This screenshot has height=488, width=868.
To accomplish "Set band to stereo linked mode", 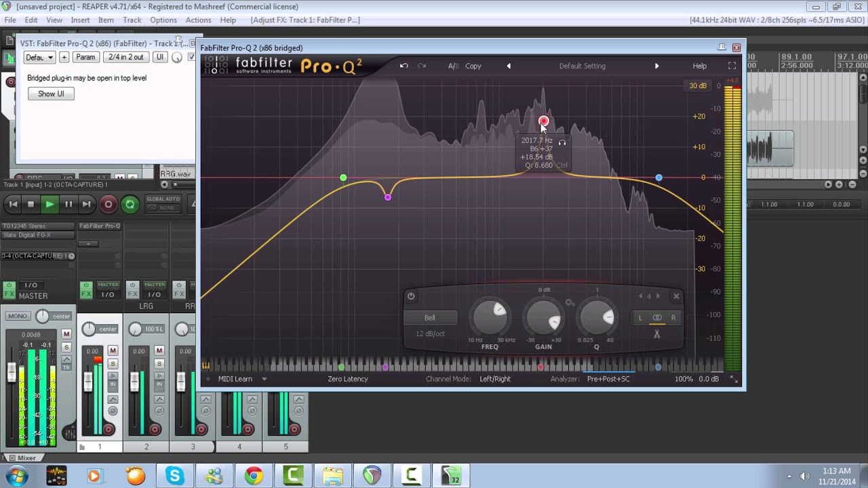I will pyautogui.click(x=657, y=318).
